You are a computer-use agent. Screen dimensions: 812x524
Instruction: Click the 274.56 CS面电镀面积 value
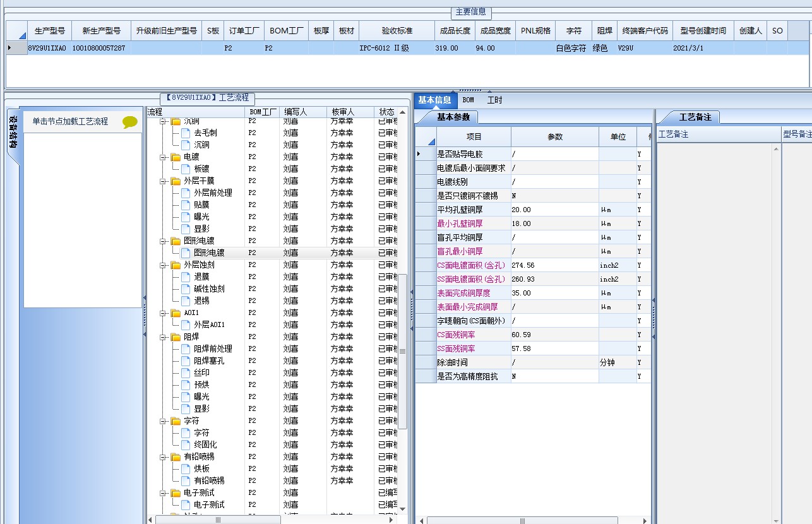(x=555, y=265)
